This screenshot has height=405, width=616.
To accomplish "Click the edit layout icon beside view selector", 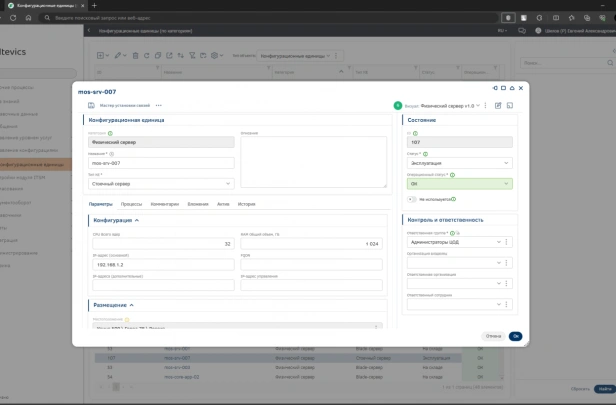I will (x=498, y=105).
